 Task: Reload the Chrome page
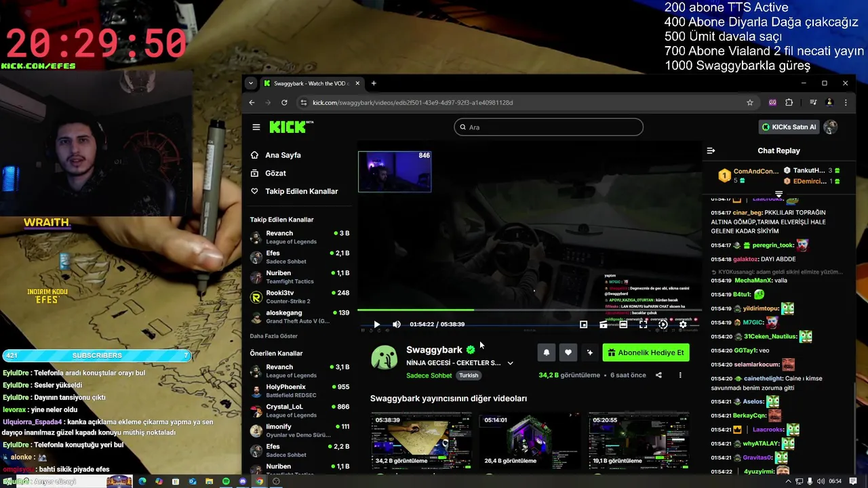click(x=284, y=102)
